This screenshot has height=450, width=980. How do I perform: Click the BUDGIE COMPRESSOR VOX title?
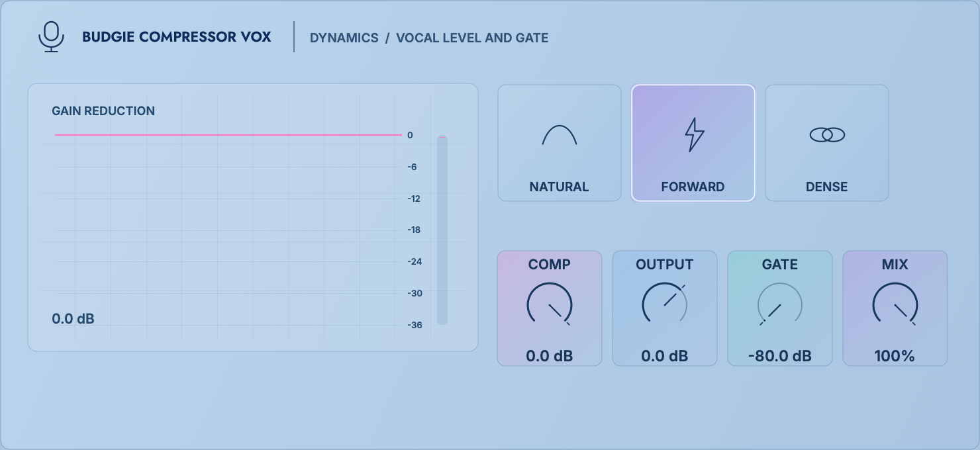[x=177, y=37]
